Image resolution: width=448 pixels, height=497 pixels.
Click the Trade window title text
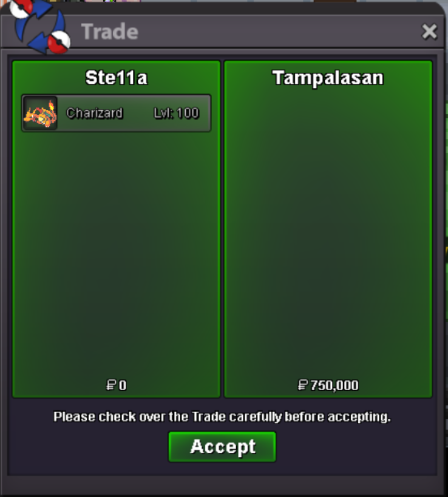(x=110, y=32)
